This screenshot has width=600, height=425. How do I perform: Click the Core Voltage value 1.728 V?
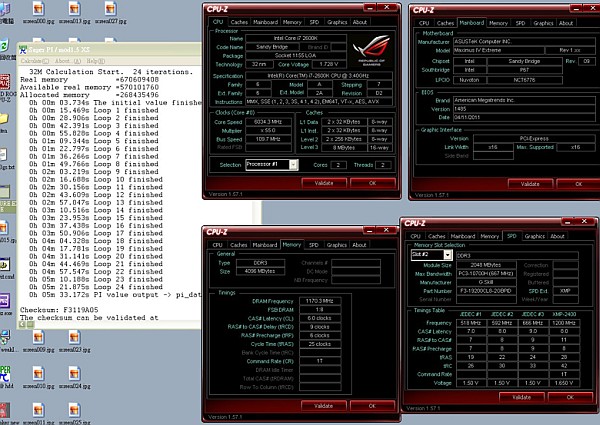pos(329,64)
